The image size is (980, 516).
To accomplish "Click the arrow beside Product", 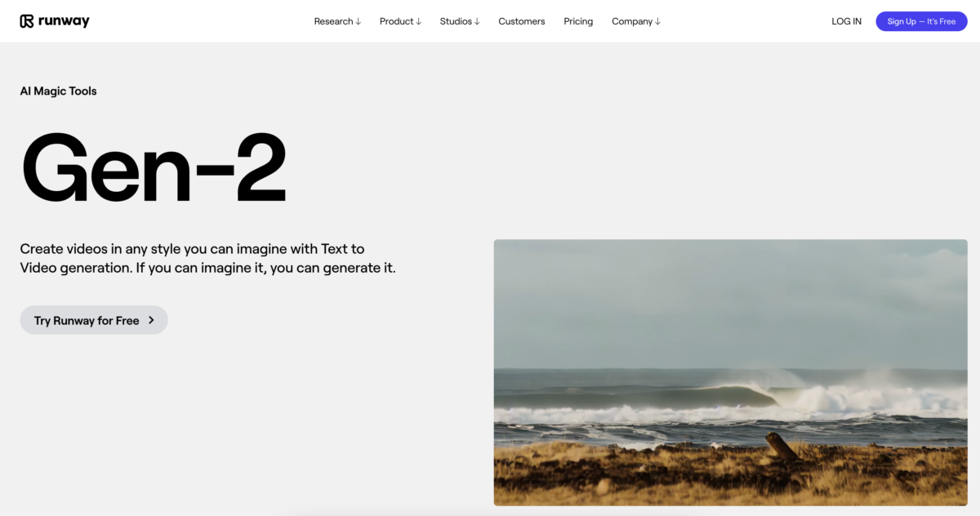I will [418, 22].
